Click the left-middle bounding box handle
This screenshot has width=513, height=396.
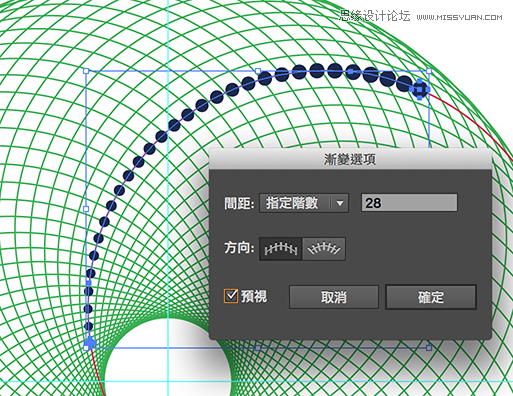click(x=86, y=209)
